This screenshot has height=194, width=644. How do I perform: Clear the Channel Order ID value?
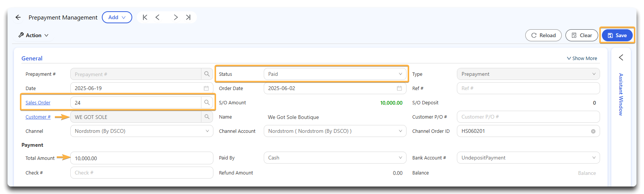[x=593, y=131]
